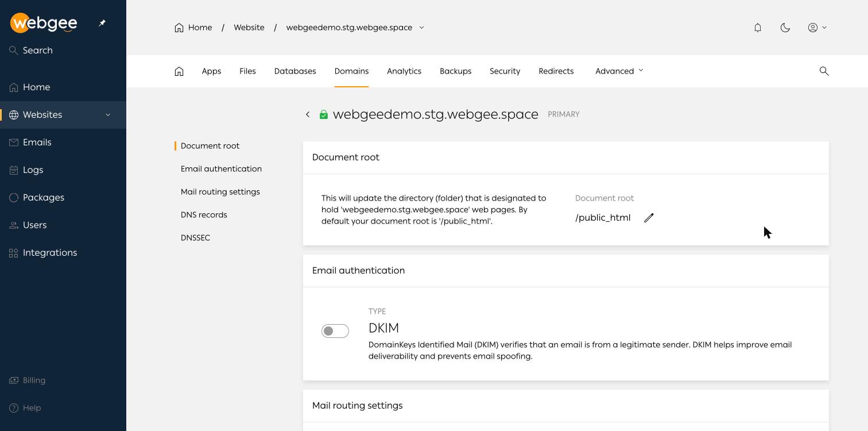Jump to Mail routing settings section
The width and height of the screenshot is (868, 431).
(220, 192)
